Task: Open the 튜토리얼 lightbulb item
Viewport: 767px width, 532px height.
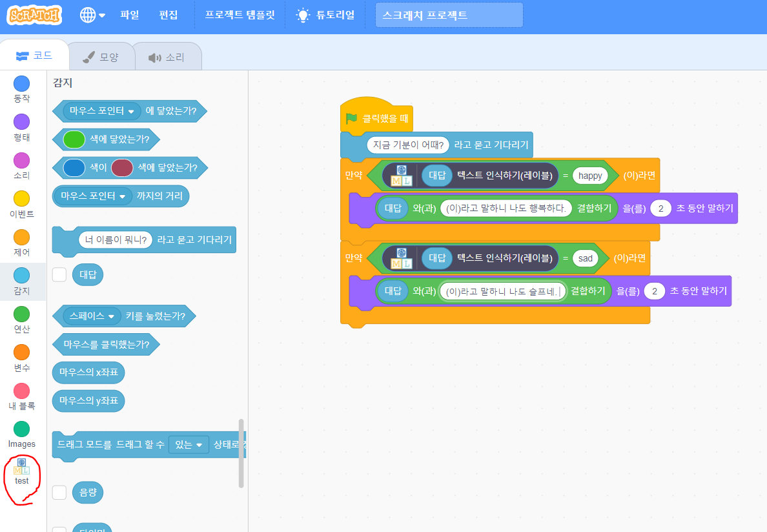Action: tap(326, 15)
